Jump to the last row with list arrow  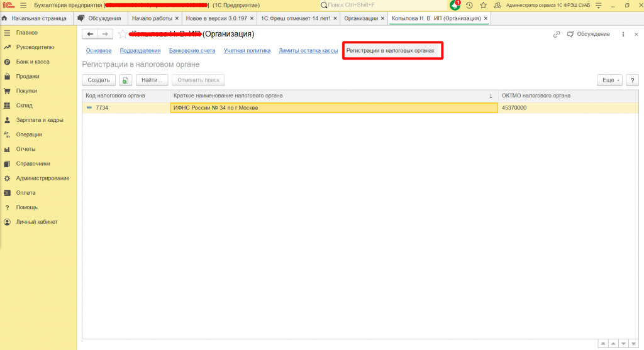(x=634, y=344)
